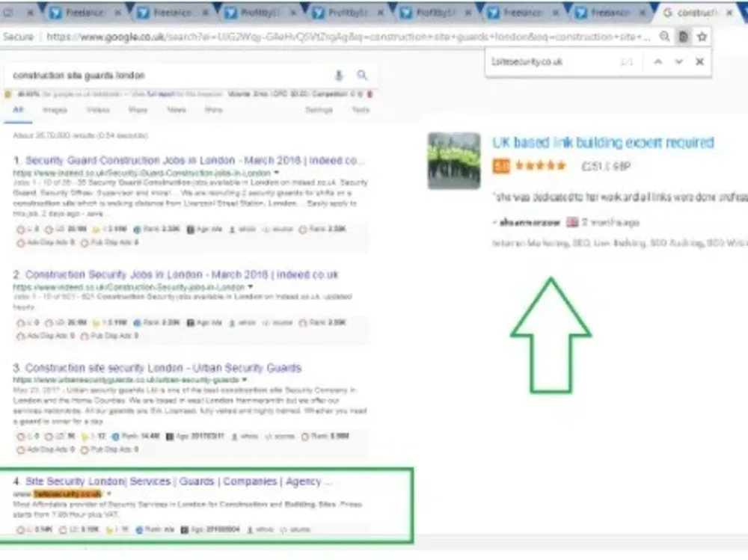Expand the dropdown arrow after result 1 URL
This screenshot has width=748, height=560.
(x=276, y=173)
